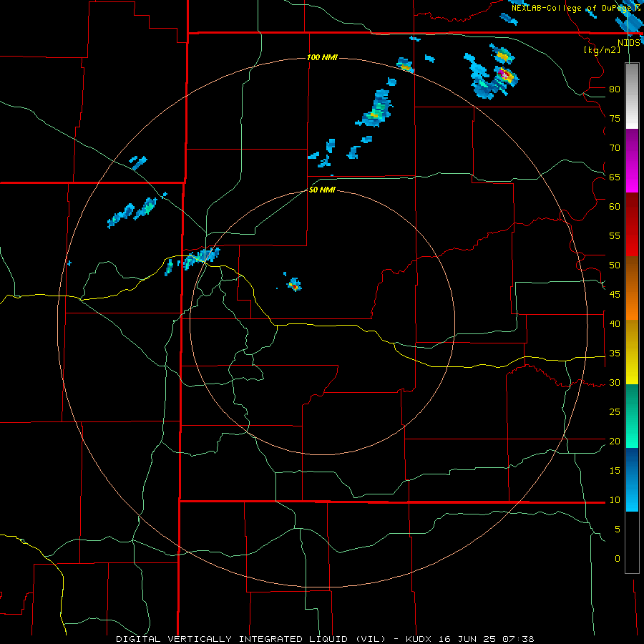Screen dimensions: 644x644
Task: Click the orange-brown color bar segment
Action: coord(632,289)
